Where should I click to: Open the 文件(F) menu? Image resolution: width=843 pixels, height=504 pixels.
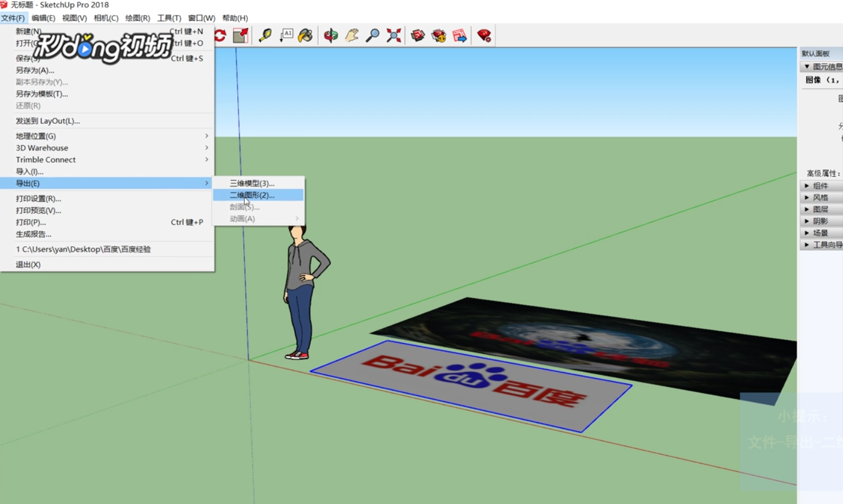point(13,18)
